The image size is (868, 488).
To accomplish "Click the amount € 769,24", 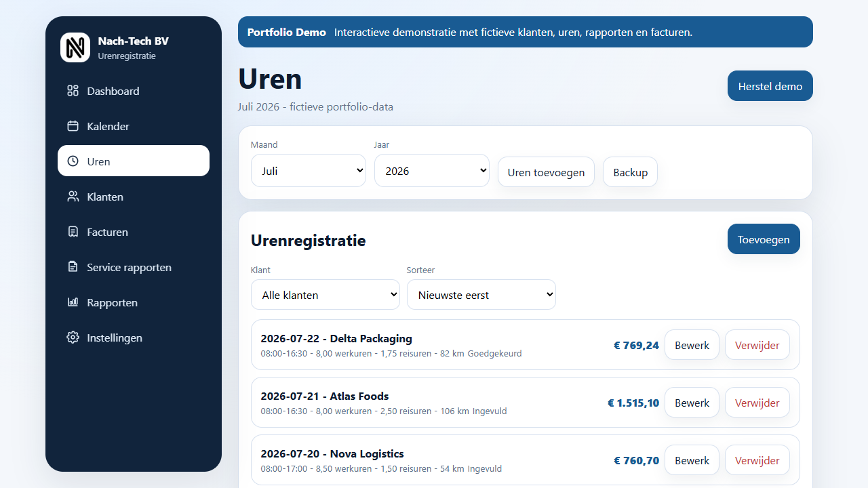I will tap(636, 345).
